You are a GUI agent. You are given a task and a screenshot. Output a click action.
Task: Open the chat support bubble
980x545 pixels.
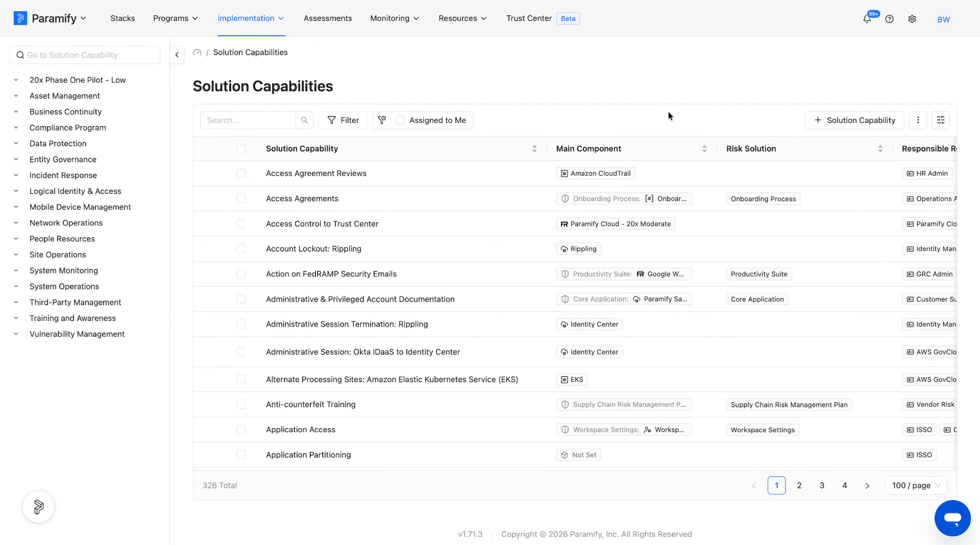(952, 518)
